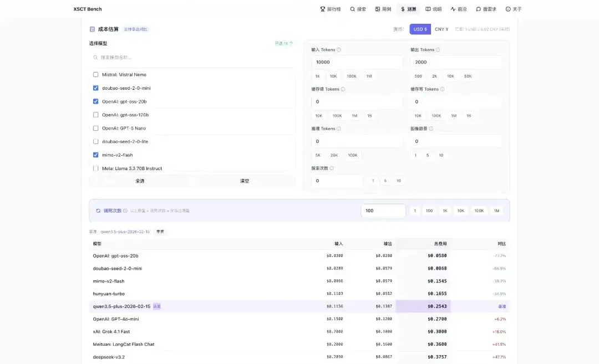Edit the 搜索次数 input field

click(x=337, y=181)
